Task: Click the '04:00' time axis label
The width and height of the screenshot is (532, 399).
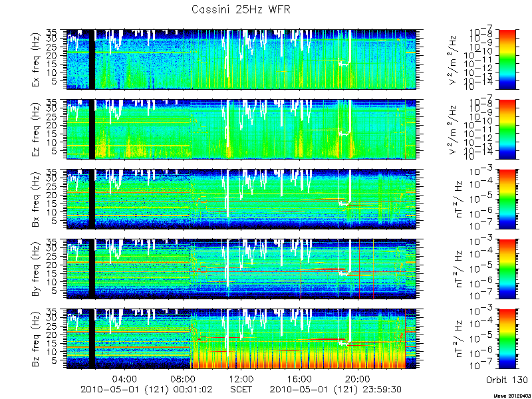Action: (x=124, y=378)
